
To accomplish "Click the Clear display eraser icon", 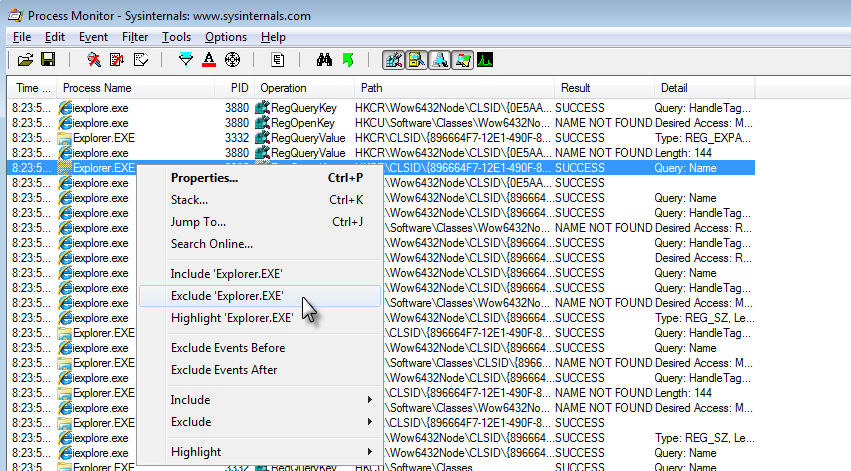I will click(141, 60).
